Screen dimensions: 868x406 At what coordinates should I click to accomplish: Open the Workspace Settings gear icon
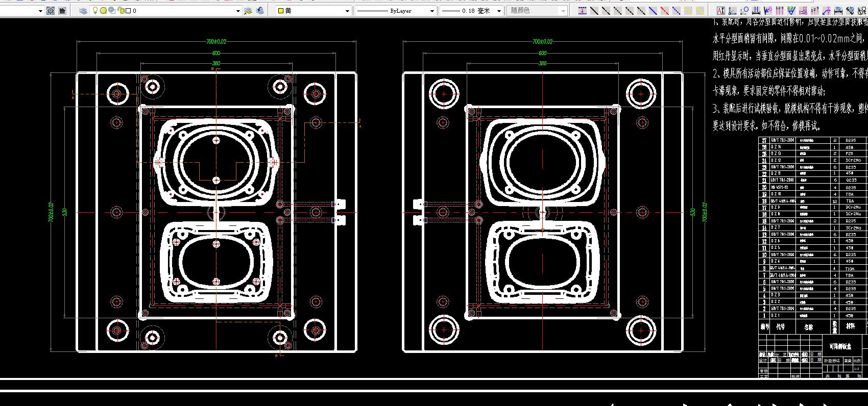click(51, 10)
